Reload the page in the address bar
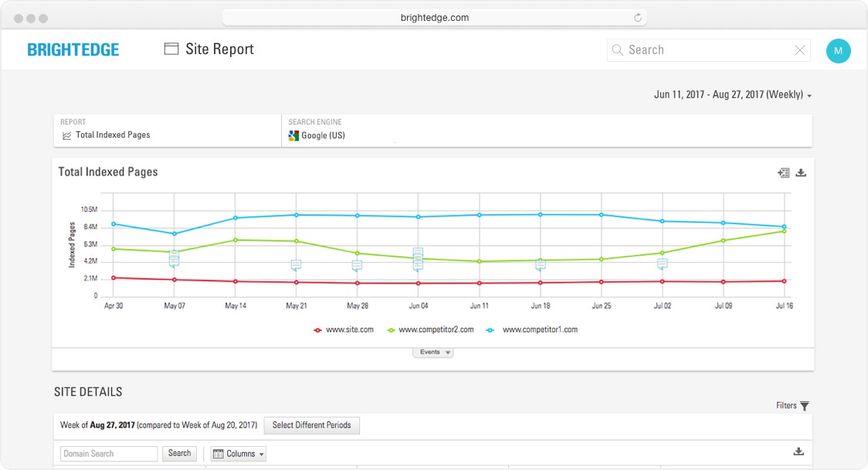Screen dimensions: 868x470 coord(638,18)
